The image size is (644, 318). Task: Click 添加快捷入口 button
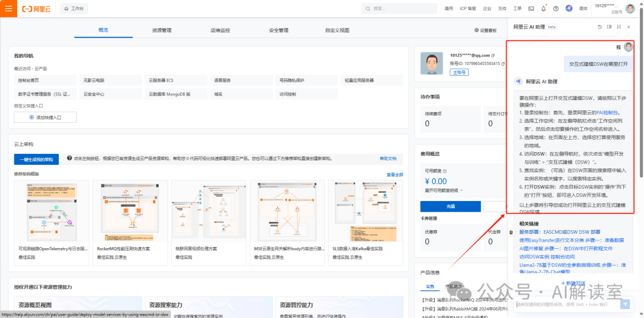[x=45, y=117]
